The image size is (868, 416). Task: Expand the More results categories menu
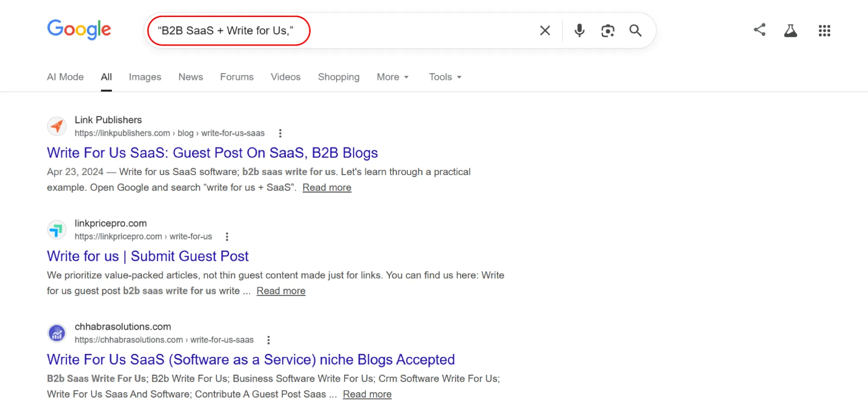[392, 77]
